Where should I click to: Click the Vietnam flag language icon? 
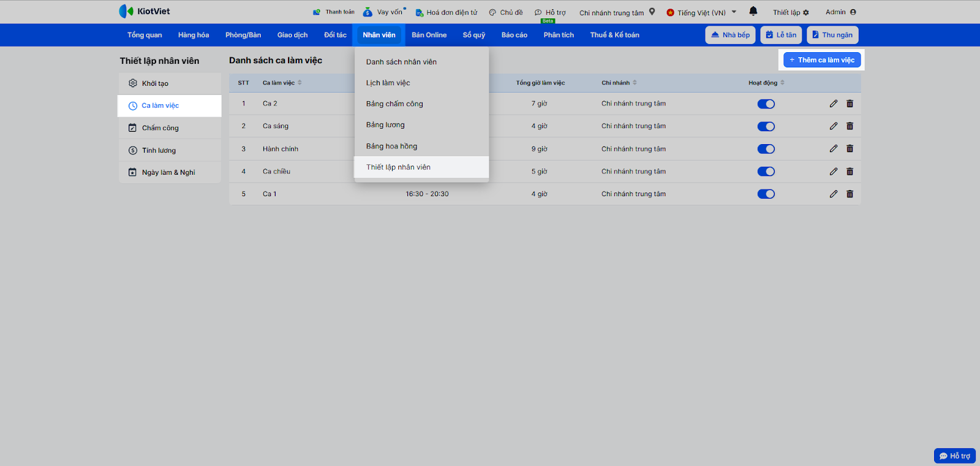click(x=670, y=12)
